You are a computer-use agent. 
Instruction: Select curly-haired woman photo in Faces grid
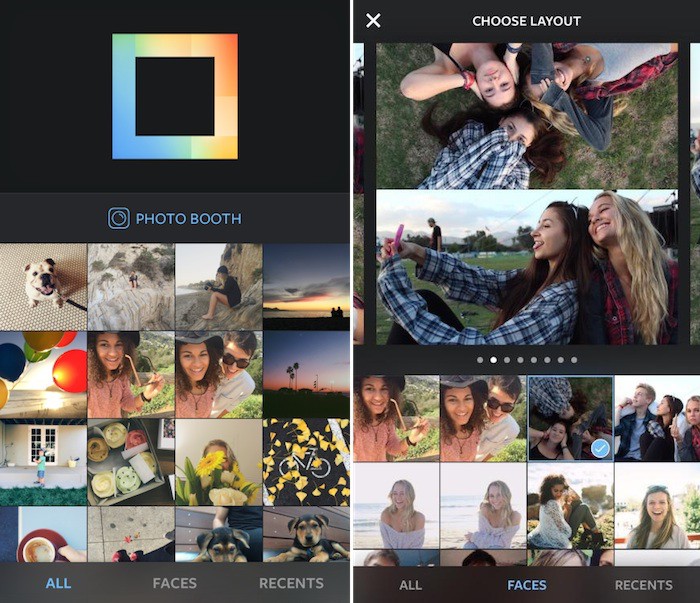click(396, 418)
